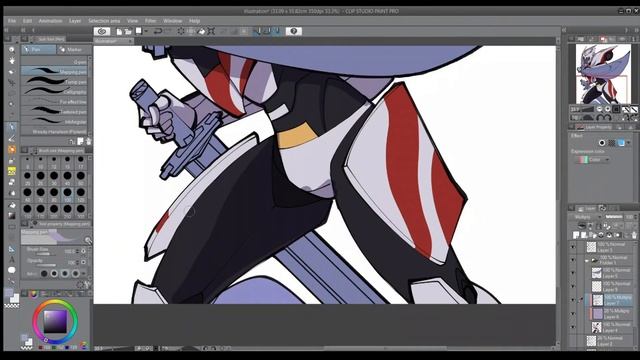Select the Balloon tool
Viewport: 640px width, 360px height.
coord(11,270)
